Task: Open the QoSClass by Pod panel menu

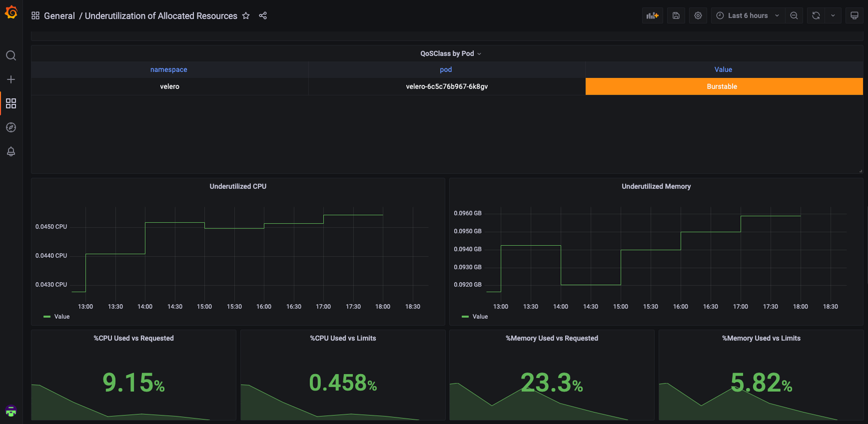Action: click(451, 54)
